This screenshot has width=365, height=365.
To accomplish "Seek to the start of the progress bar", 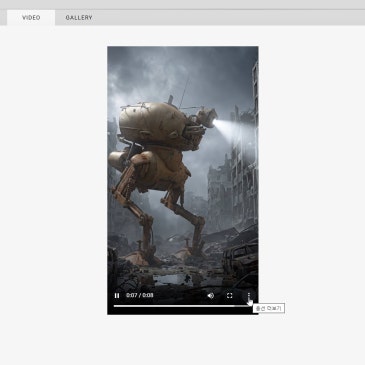I will [x=114, y=306].
